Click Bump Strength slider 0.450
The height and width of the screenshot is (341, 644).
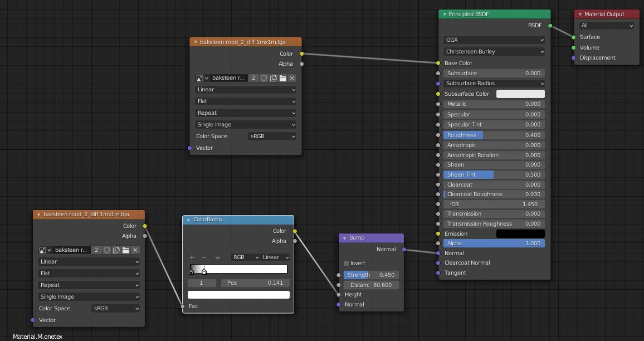[371, 275]
